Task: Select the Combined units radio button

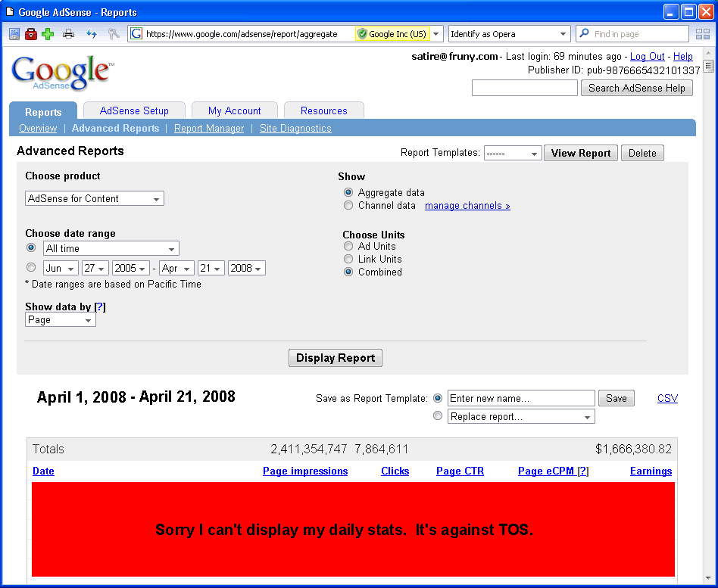Action: click(348, 272)
